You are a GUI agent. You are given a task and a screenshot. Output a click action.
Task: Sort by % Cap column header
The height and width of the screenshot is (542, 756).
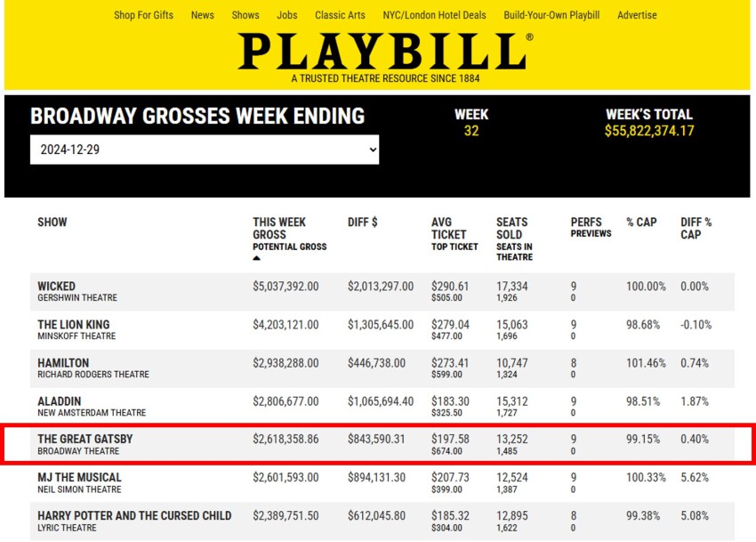pos(641,222)
